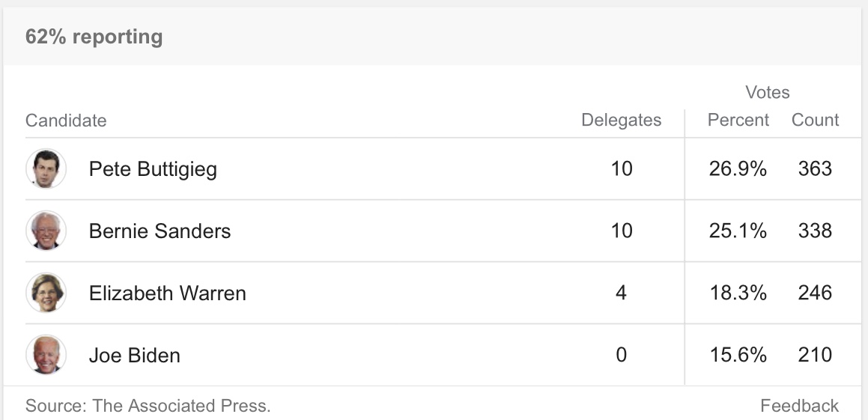Screen dimensions: 868x420
Task: Click the Associated Press source text
Action: pyautogui.click(x=148, y=406)
